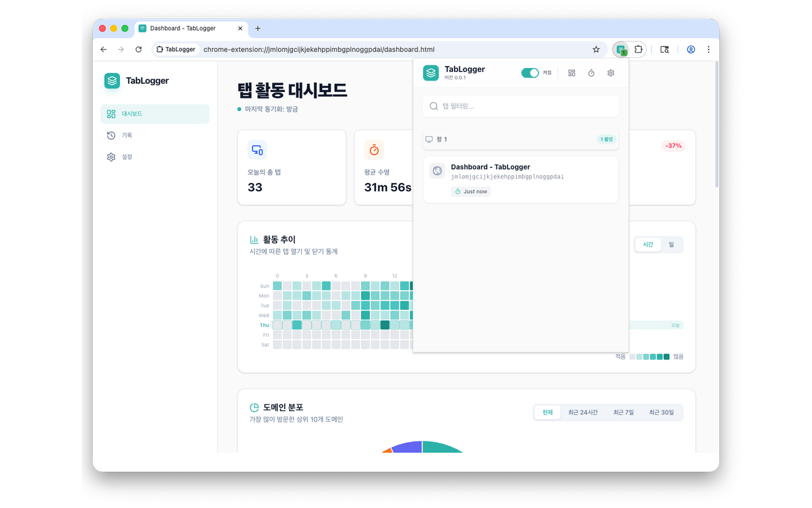
Task: Click the timer icon in popup header
Action: [x=591, y=73]
